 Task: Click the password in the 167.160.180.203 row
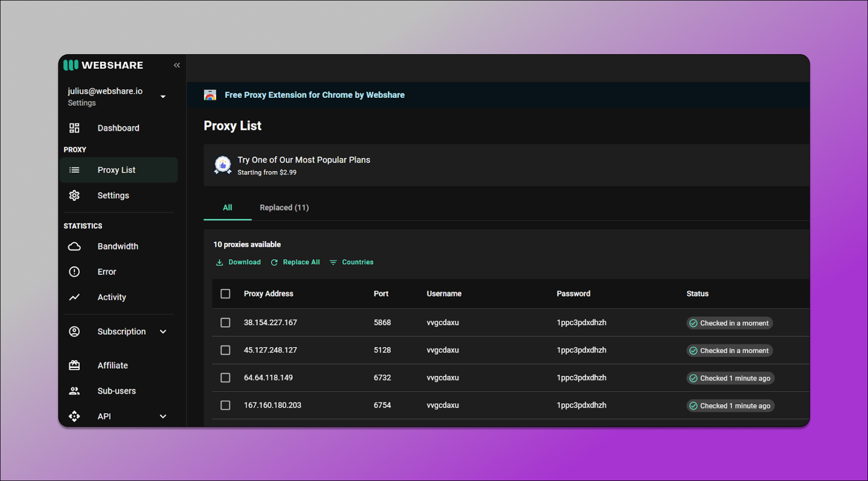tap(581, 405)
